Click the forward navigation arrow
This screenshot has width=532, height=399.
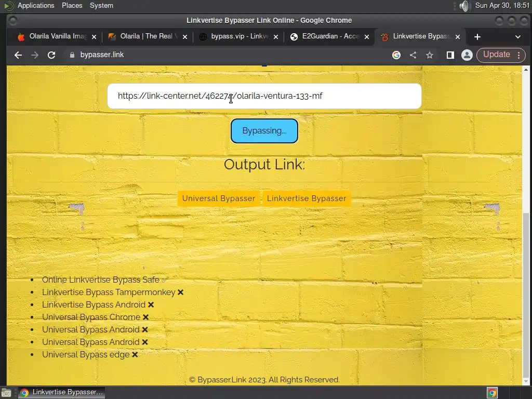[x=35, y=55]
